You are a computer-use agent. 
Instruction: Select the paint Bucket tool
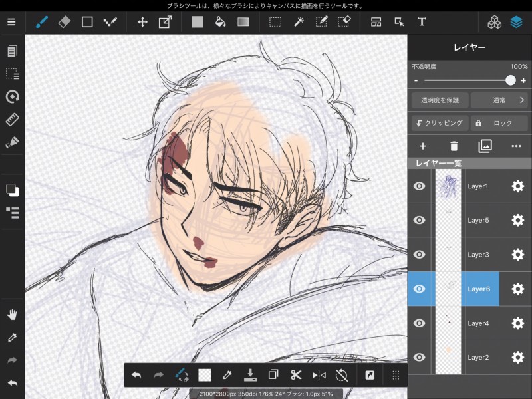point(221,22)
